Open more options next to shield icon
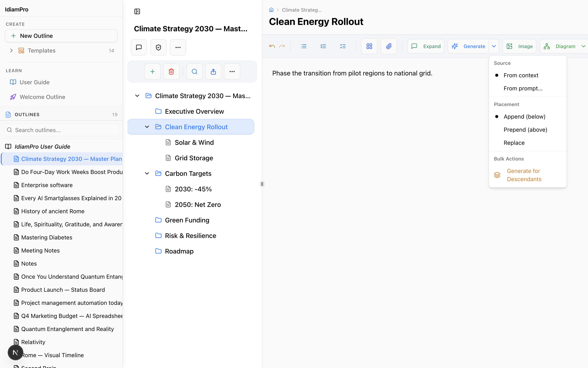The width and height of the screenshot is (588, 368). click(x=178, y=47)
